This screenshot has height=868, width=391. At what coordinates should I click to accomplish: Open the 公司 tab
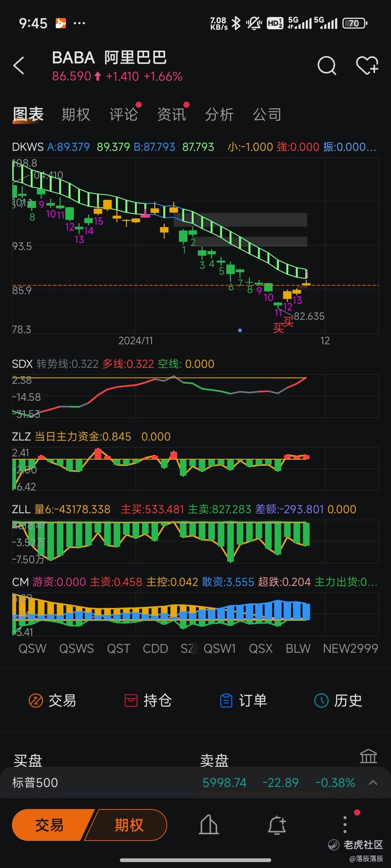[267, 114]
